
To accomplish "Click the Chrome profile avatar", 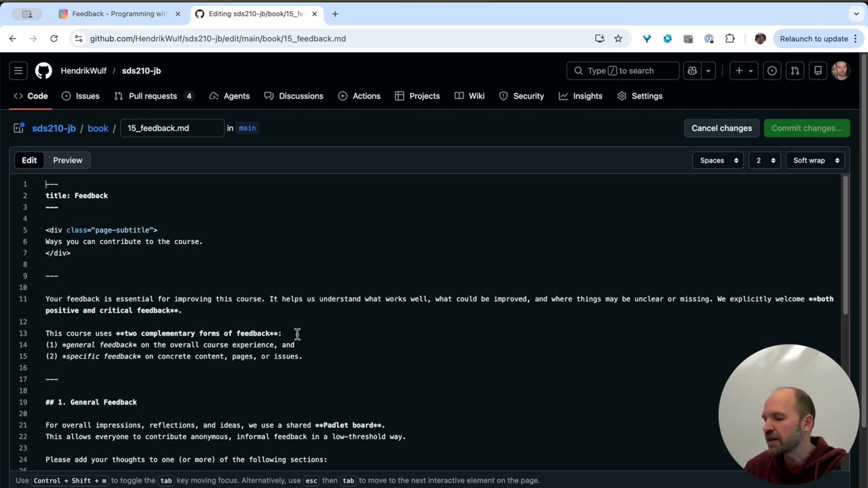I will pyautogui.click(x=760, y=39).
